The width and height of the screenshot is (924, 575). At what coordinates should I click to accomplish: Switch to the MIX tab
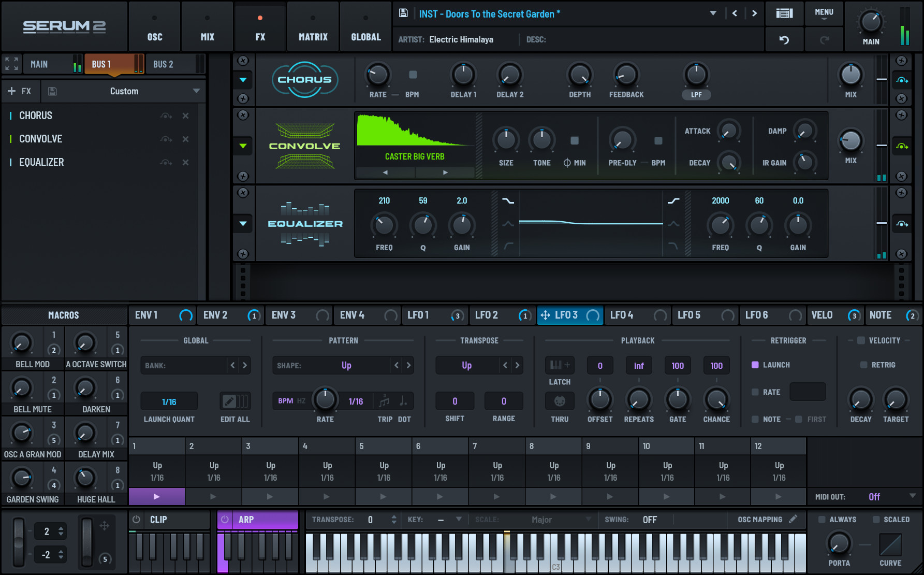pyautogui.click(x=208, y=27)
